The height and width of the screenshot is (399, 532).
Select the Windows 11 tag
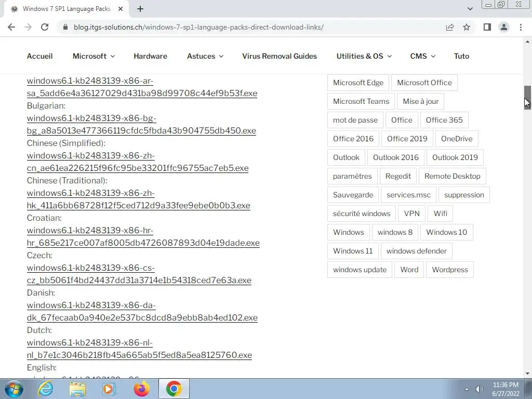(x=353, y=251)
